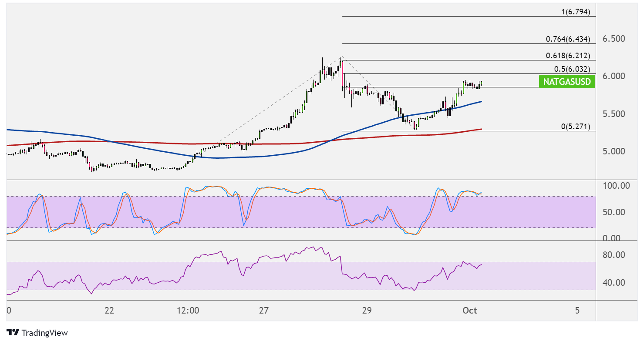644x344 pixels.
Task: Click the Oct label on time axis
Action: (470, 311)
